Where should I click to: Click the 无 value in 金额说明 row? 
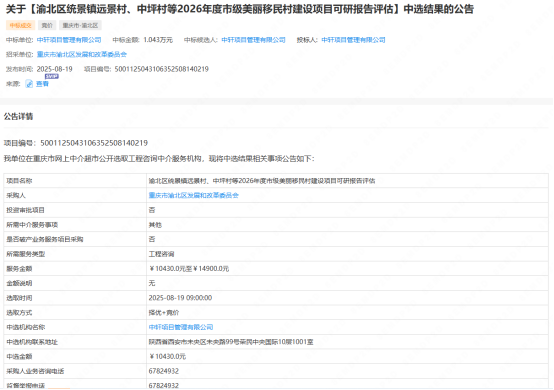pos(152,283)
